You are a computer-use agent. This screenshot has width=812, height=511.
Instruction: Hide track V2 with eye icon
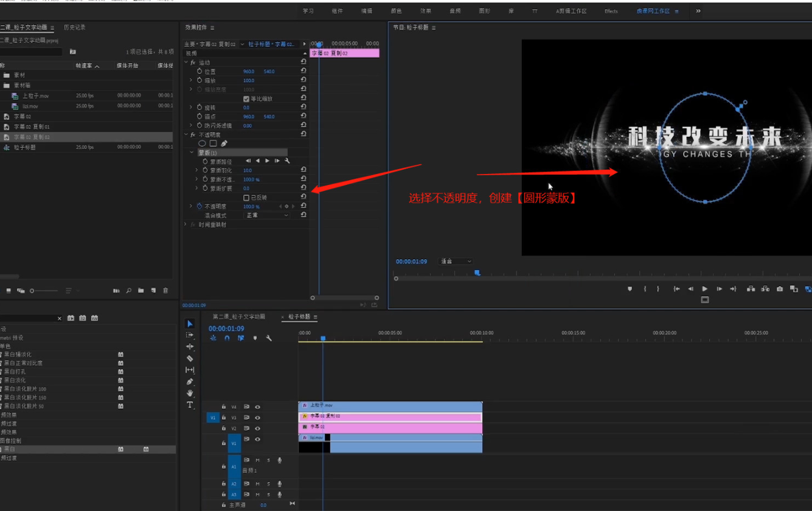pyautogui.click(x=258, y=429)
